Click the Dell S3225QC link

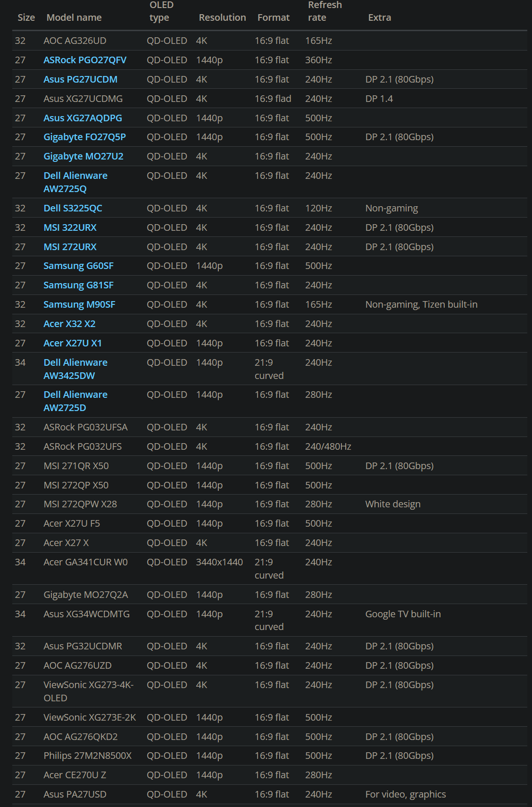click(x=73, y=208)
